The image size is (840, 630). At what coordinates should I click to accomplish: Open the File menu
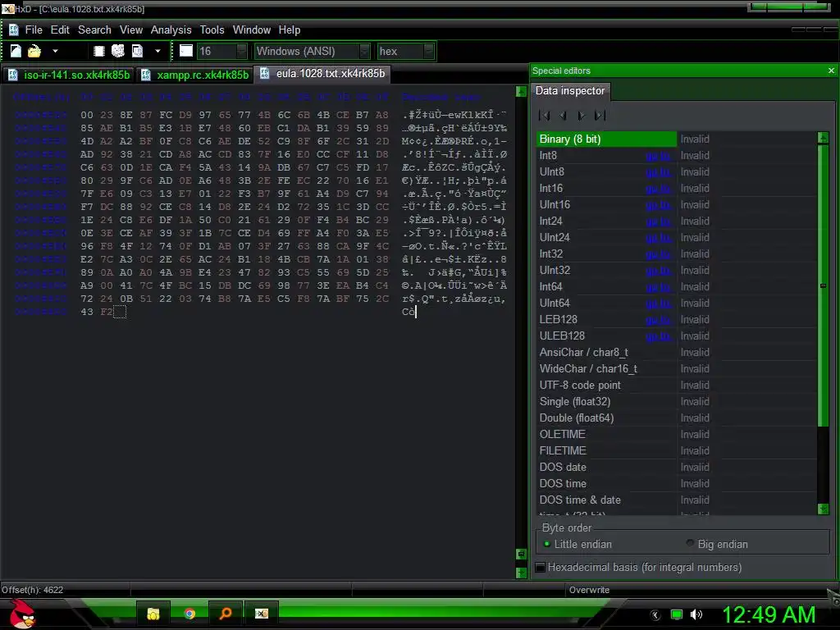34,30
